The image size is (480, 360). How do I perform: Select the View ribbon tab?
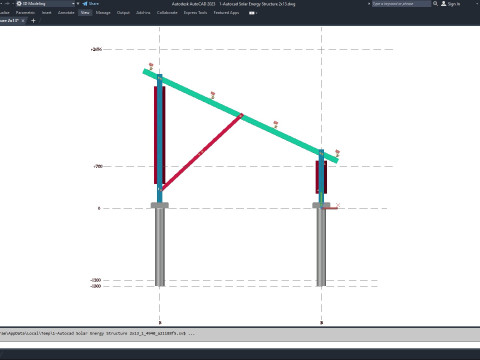coord(85,12)
